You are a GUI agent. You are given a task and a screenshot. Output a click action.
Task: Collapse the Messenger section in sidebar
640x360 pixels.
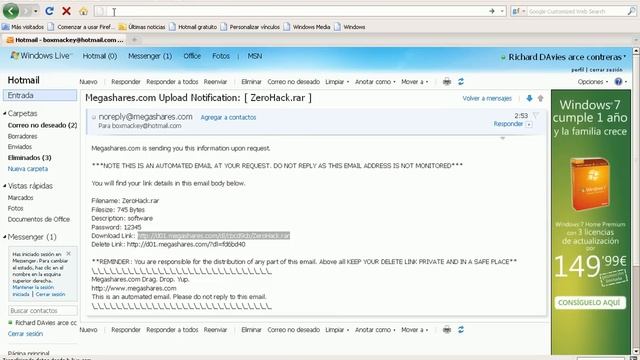click(4, 237)
